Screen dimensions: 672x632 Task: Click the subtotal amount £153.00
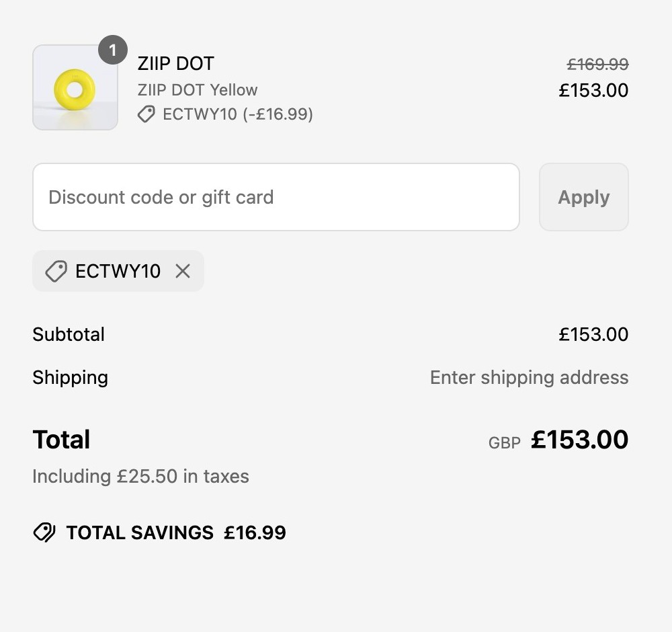click(593, 334)
